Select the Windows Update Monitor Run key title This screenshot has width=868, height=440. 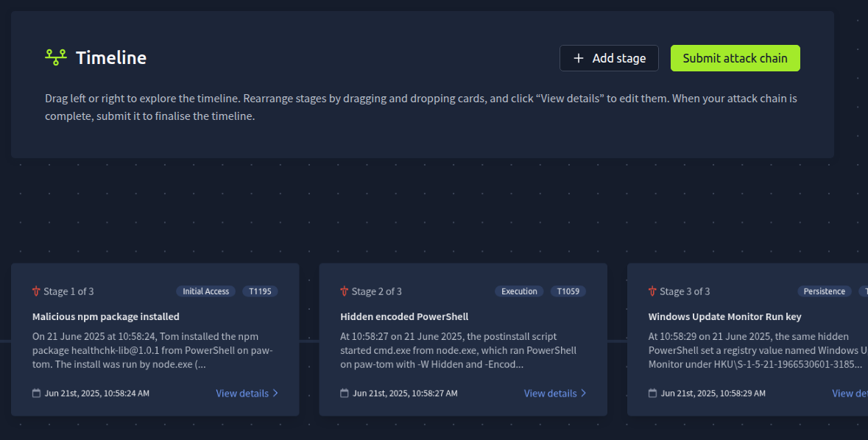[x=724, y=316]
